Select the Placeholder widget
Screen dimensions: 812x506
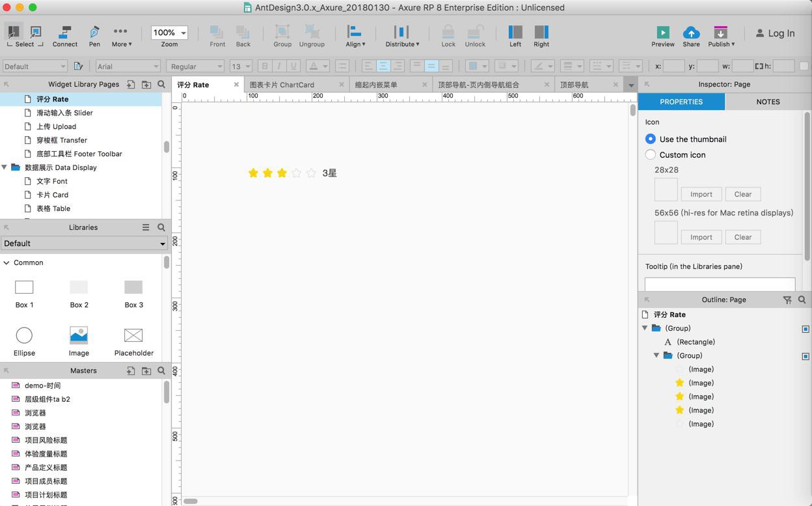pyautogui.click(x=133, y=342)
